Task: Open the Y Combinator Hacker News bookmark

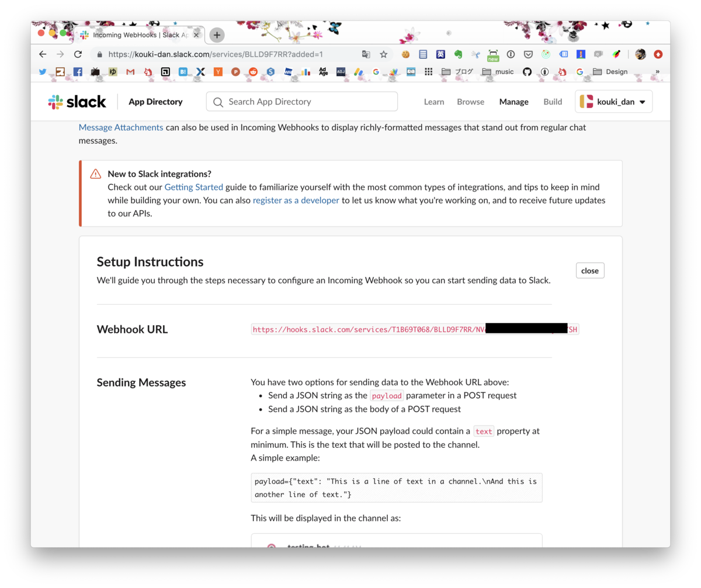Action: coord(218,72)
